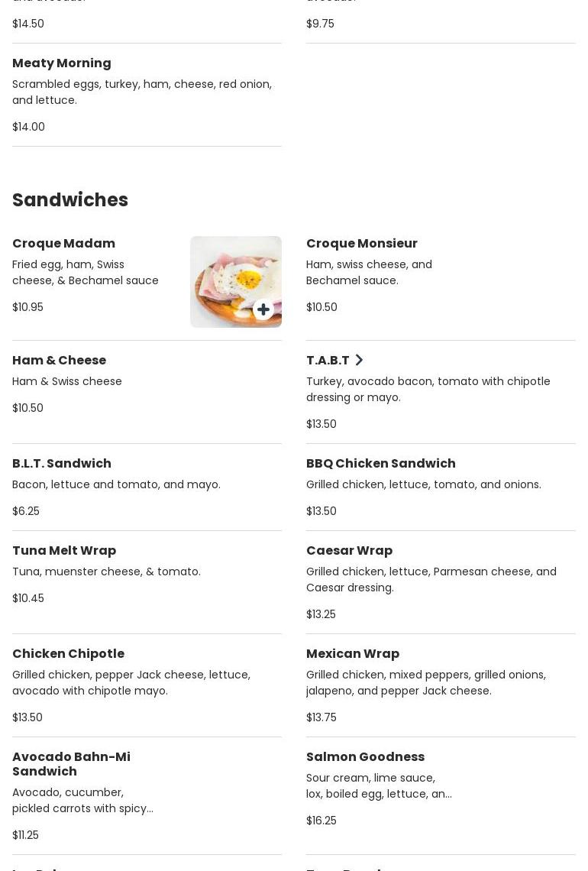Select the Mexican Wrap item
Image resolution: width=588 pixels, height=871 pixels.
tap(441, 685)
